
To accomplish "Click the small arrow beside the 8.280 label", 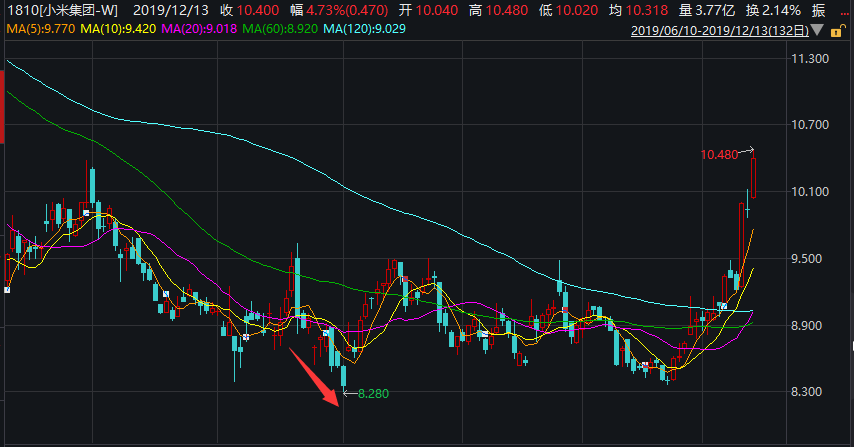I will (x=349, y=393).
